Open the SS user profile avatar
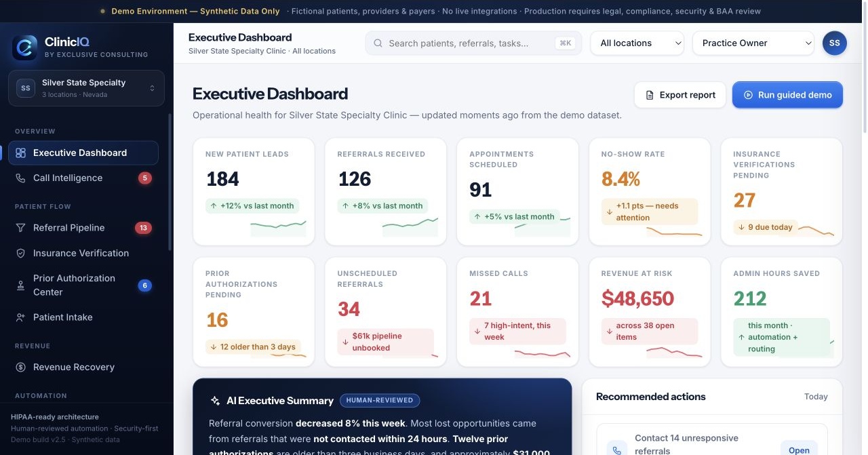Viewport: 868px width, 455px height. point(835,43)
